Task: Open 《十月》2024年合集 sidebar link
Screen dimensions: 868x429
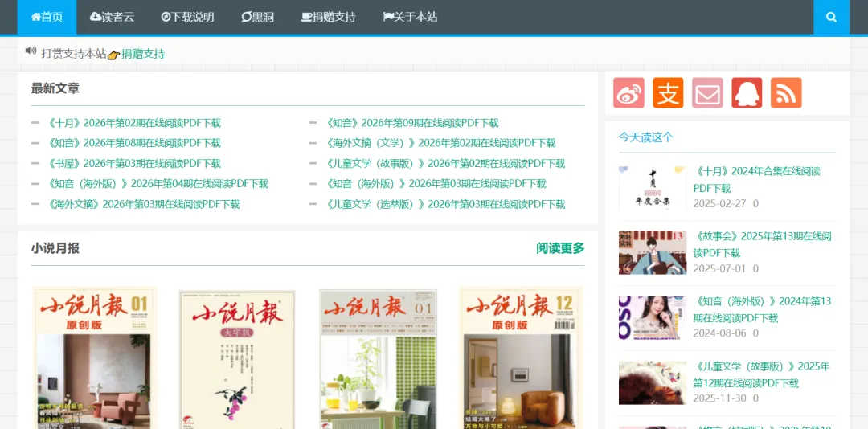Action: tap(757, 179)
